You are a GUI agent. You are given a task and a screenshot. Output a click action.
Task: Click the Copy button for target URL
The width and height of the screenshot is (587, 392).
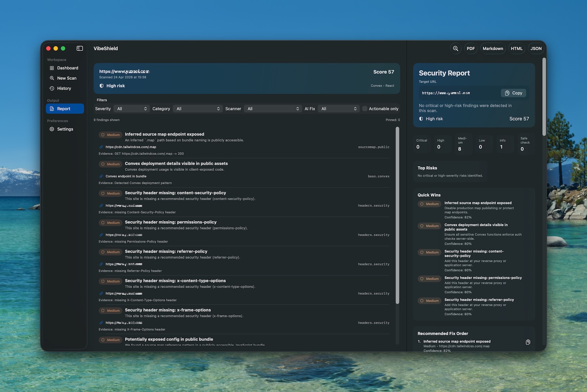pos(513,93)
